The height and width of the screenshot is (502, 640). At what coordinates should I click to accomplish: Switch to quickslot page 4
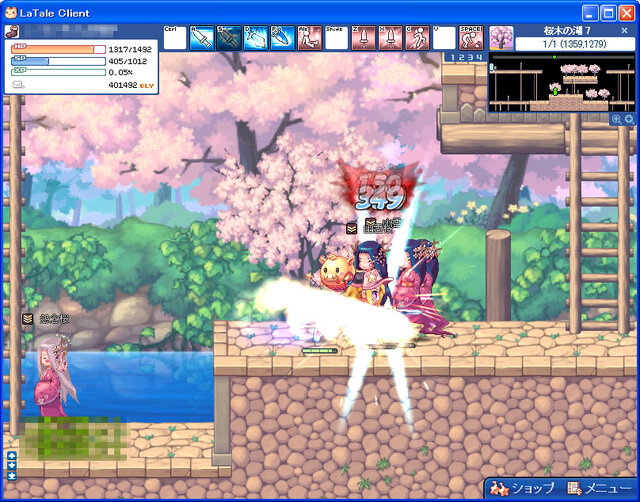477,58
